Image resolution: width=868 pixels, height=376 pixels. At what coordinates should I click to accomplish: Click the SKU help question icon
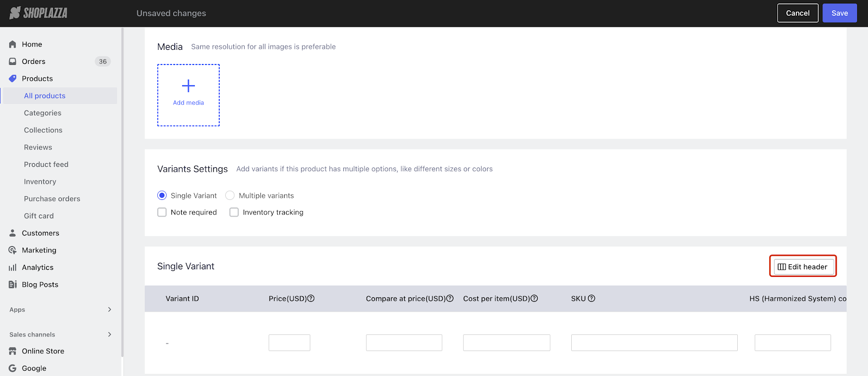(592, 299)
